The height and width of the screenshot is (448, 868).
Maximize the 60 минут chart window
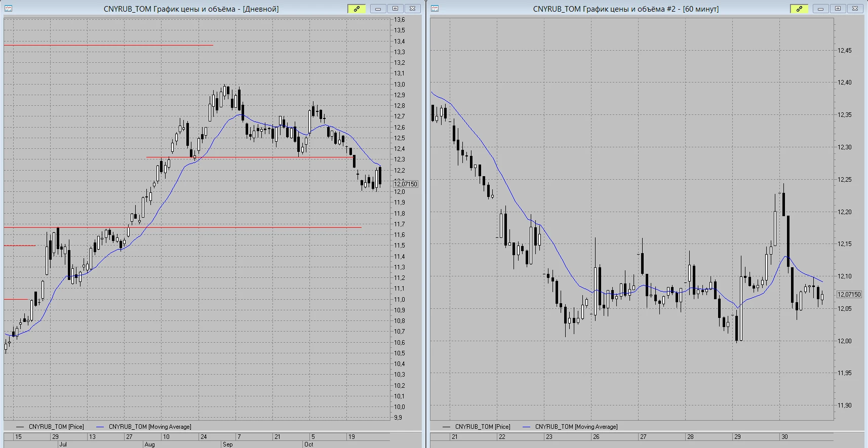[x=838, y=9]
